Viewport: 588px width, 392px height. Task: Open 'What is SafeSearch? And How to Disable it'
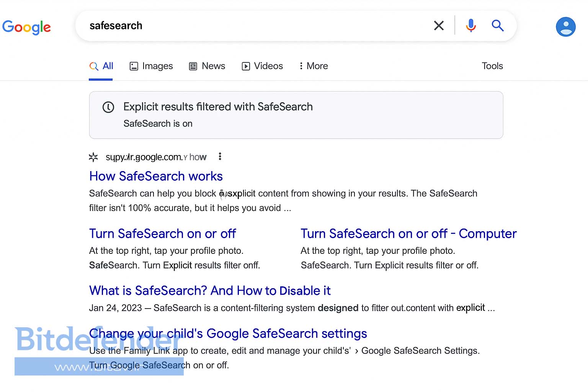(210, 291)
